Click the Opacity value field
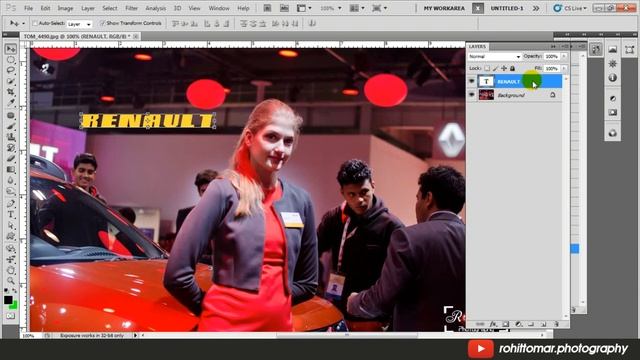This screenshot has width=640, height=360. [552, 56]
